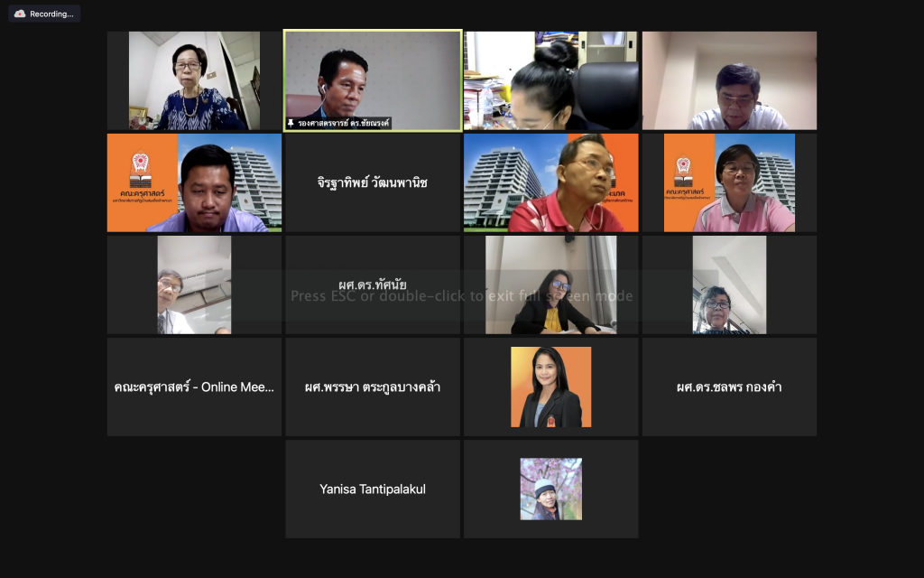Select the tile of the woman in a pink polo
Screen dimensions: 924x578
point(729,182)
